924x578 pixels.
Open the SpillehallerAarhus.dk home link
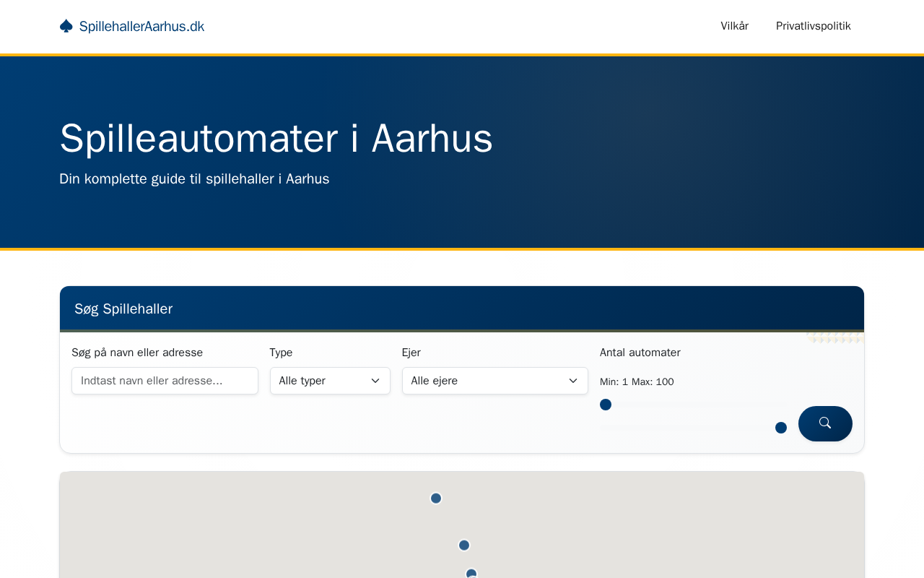click(x=141, y=27)
